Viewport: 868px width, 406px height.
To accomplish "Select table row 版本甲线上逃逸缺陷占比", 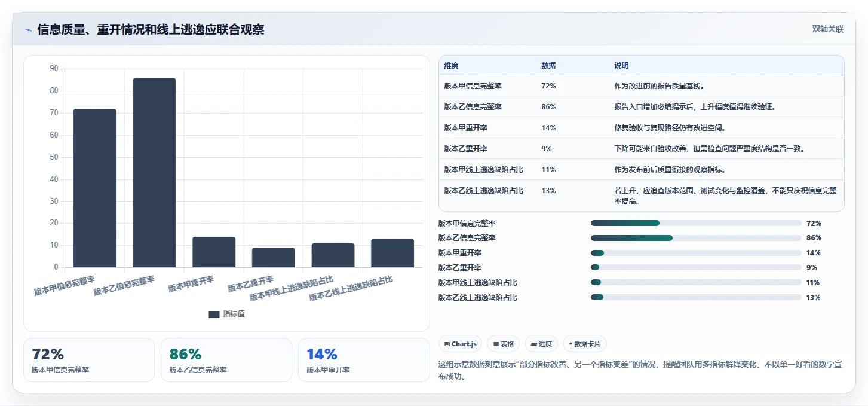I will pyautogui.click(x=641, y=170).
